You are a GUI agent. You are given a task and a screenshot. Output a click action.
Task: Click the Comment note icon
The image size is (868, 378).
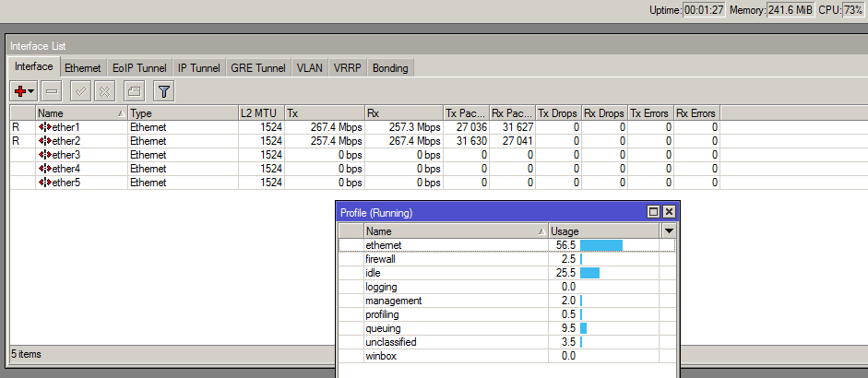point(134,91)
